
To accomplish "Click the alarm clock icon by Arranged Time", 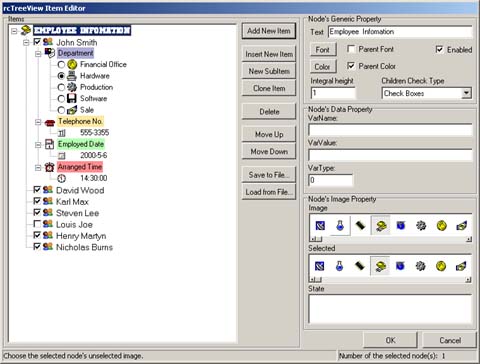I will pos(50,167).
